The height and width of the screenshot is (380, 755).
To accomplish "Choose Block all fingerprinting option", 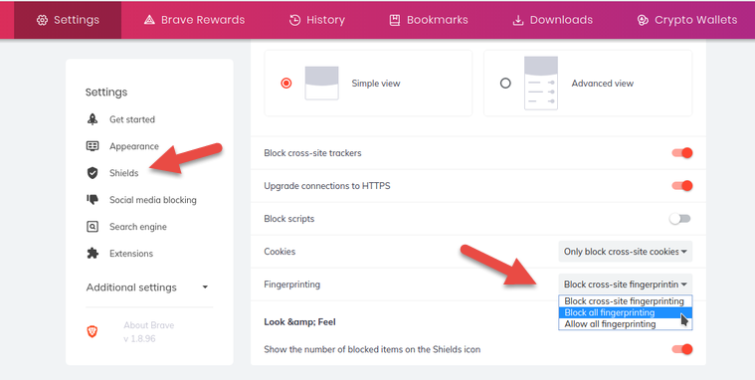I will [x=625, y=313].
